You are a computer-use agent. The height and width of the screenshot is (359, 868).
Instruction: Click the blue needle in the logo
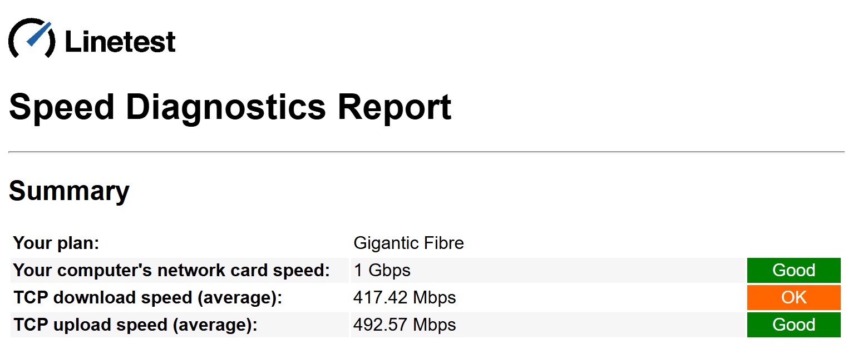[38, 33]
